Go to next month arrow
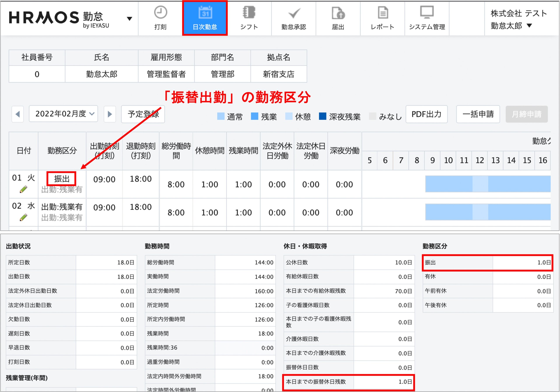 pyautogui.click(x=110, y=114)
